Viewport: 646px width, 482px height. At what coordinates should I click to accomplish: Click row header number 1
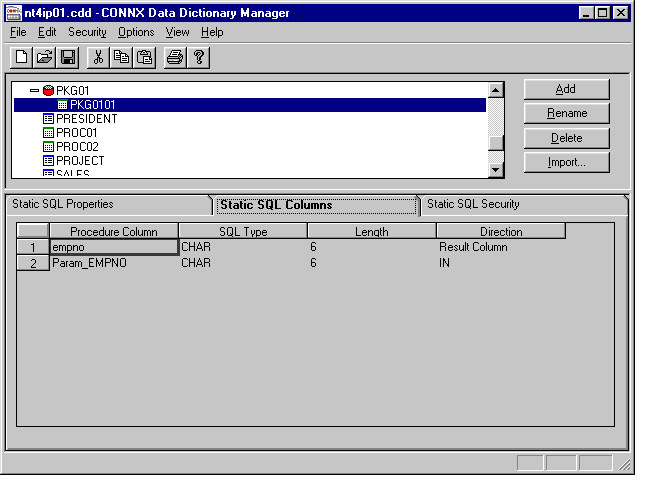[33, 247]
